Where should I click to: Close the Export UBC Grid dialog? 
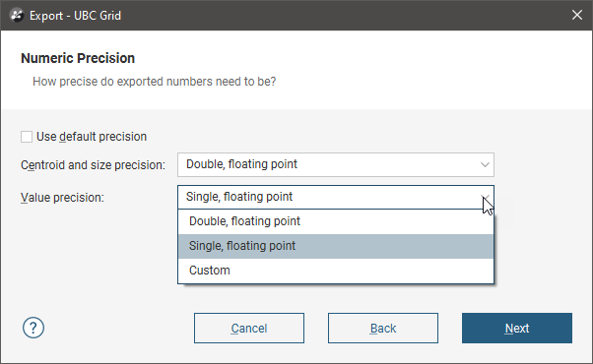pyautogui.click(x=576, y=15)
